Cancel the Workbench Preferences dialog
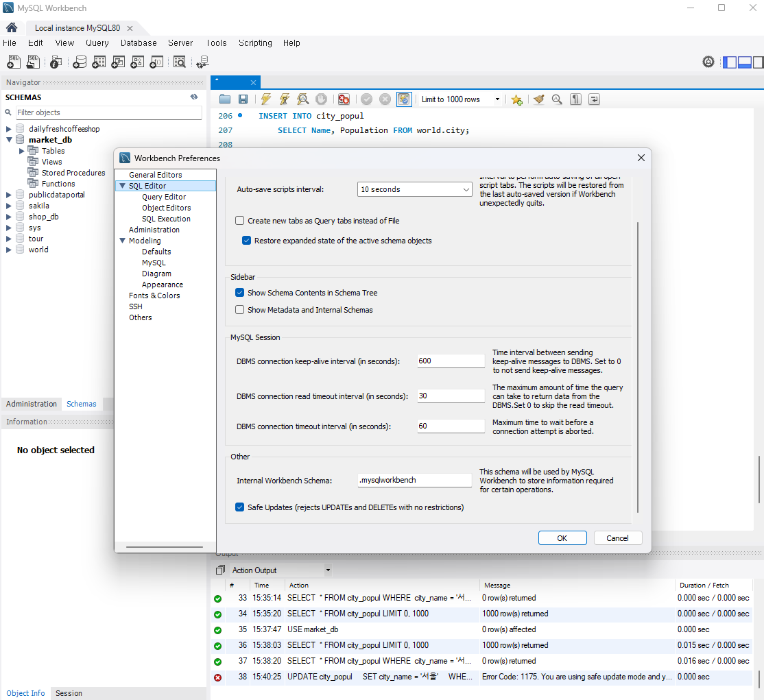The height and width of the screenshot is (700, 764). [617, 538]
